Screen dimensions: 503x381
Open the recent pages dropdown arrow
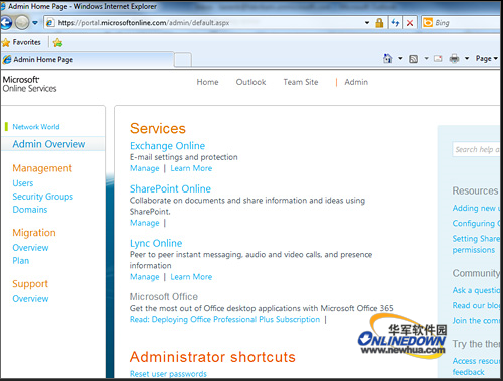(x=35, y=23)
